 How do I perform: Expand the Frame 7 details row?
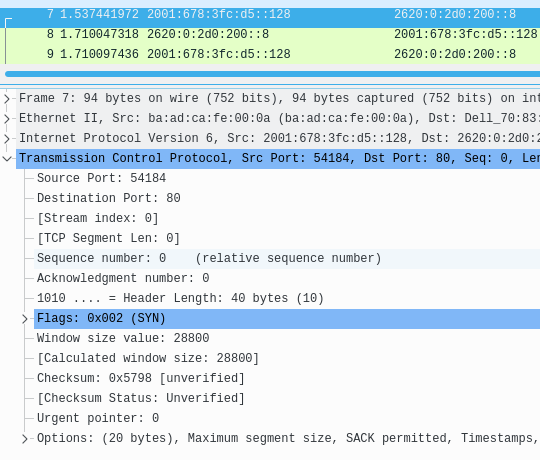click(7, 99)
